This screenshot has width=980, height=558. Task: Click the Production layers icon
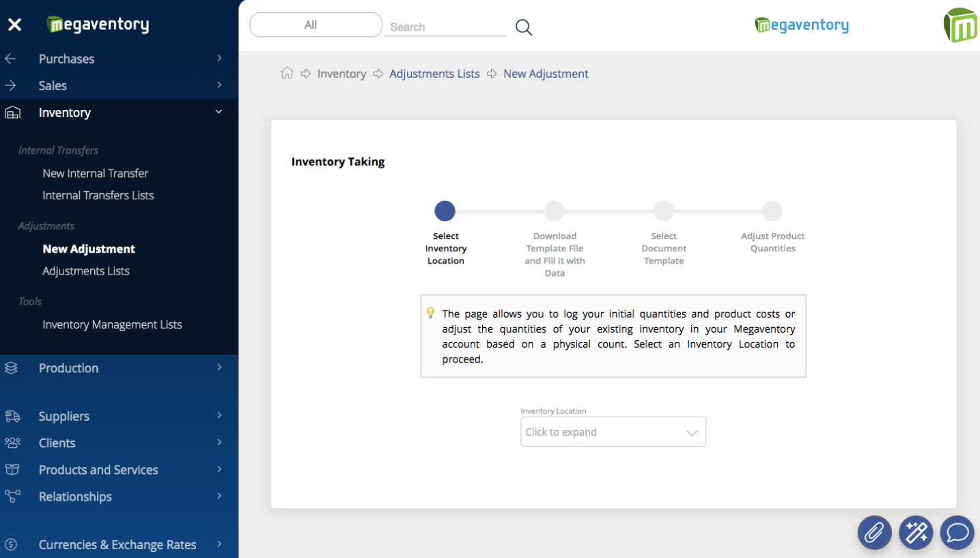12,367
